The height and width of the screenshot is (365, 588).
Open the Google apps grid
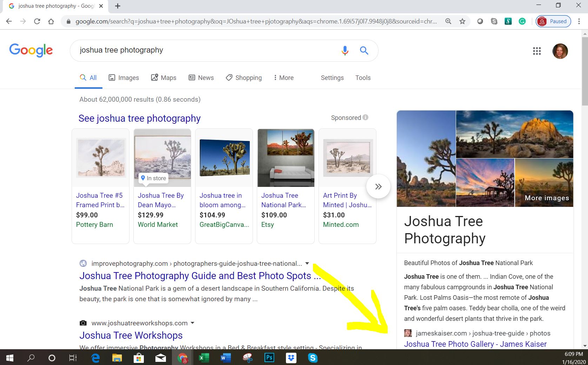[537, 51]
